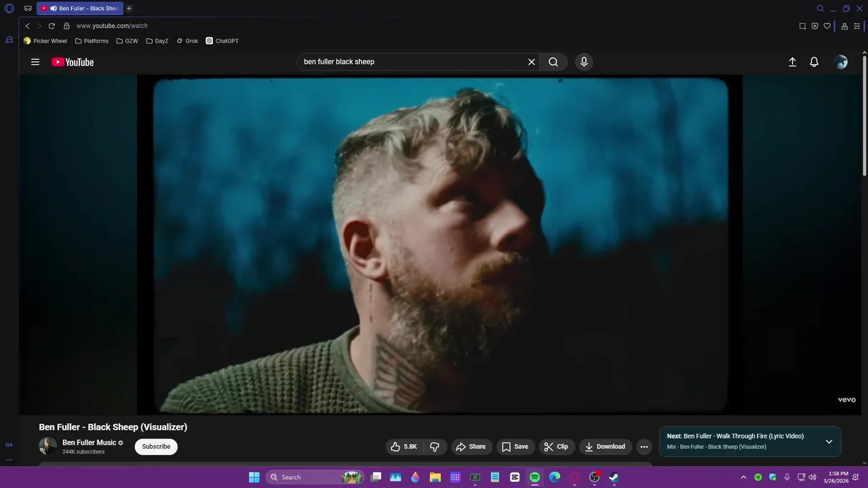Image resolution: width=868 pixels, height=488 pixels.
Task: Open the Ben Fuller Music channel avatar
Action: tap(48, 446)
